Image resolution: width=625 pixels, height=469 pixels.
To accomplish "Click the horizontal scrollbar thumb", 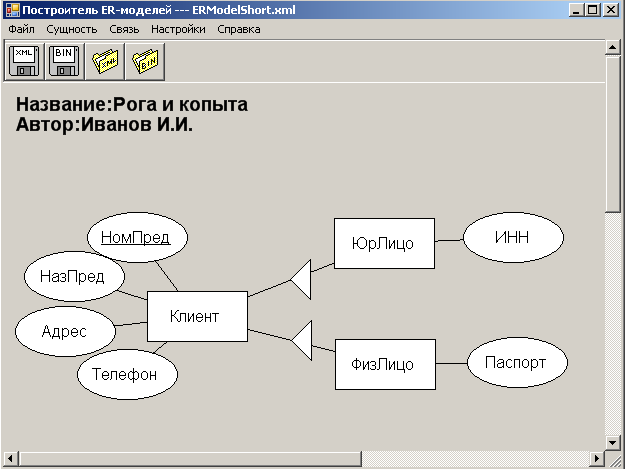I will (x=190, y=459).
